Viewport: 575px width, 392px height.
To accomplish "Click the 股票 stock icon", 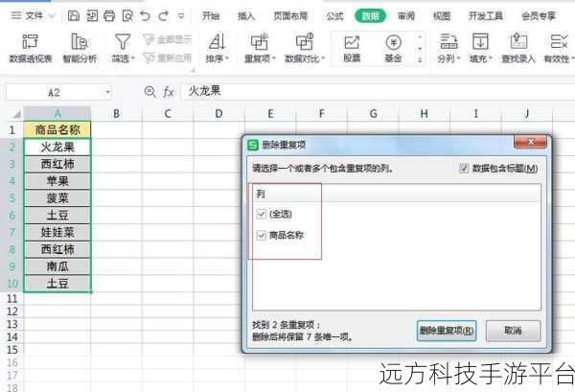I will 352,42.
